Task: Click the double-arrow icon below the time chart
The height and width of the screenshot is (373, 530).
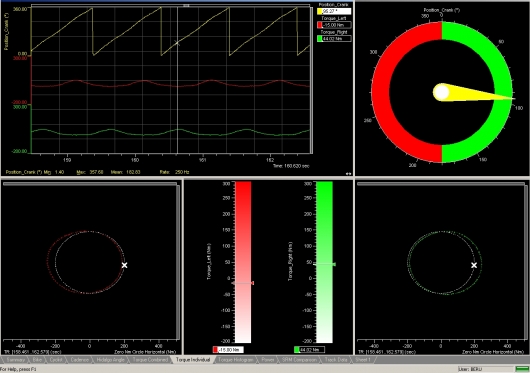Action: click(348, 174)
